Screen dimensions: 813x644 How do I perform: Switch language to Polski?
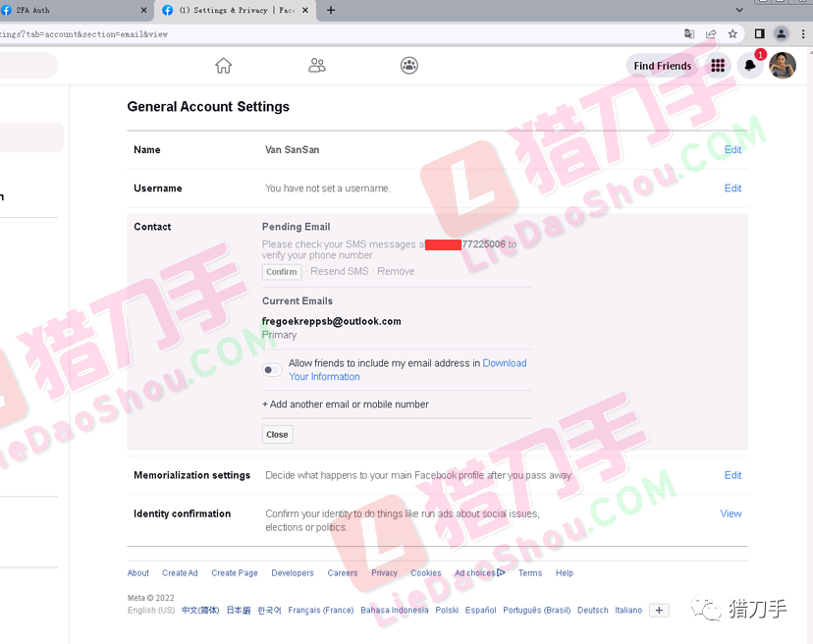[447, 611]
